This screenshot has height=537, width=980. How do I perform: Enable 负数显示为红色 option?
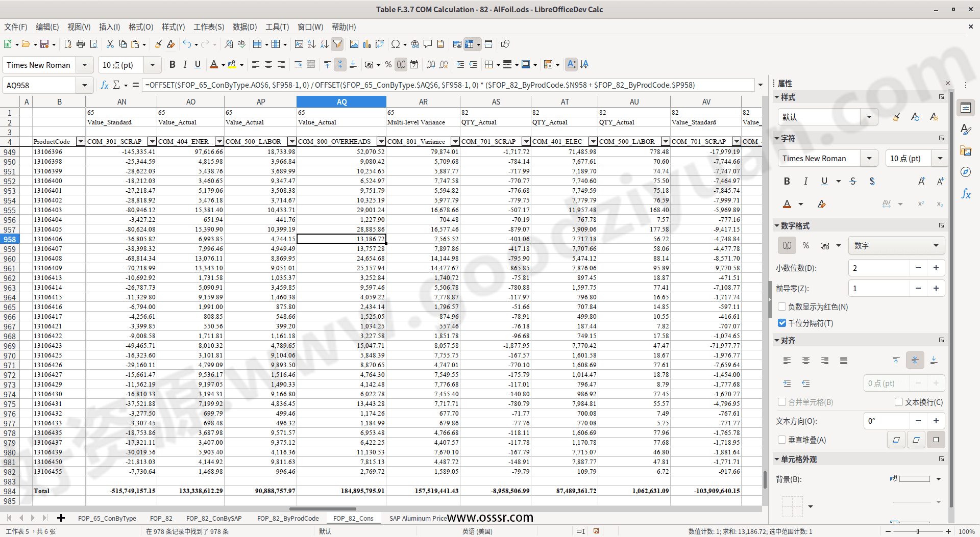782,306
